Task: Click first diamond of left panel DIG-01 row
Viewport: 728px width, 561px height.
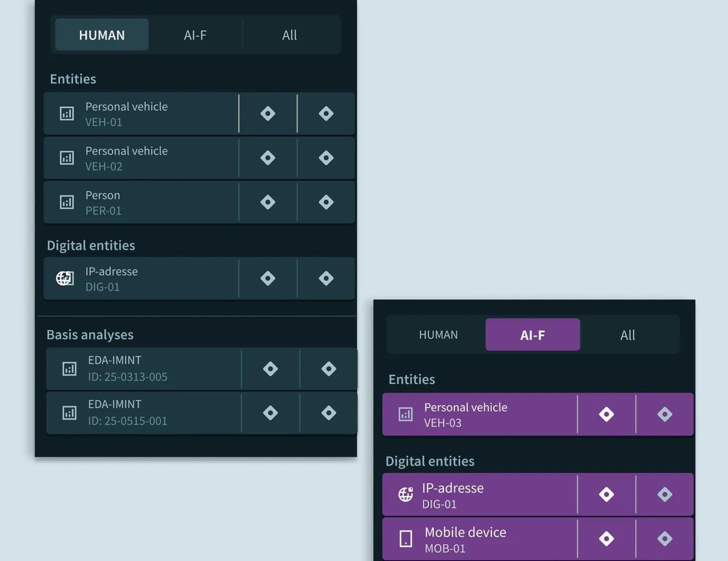Action: tap(268, 278)
